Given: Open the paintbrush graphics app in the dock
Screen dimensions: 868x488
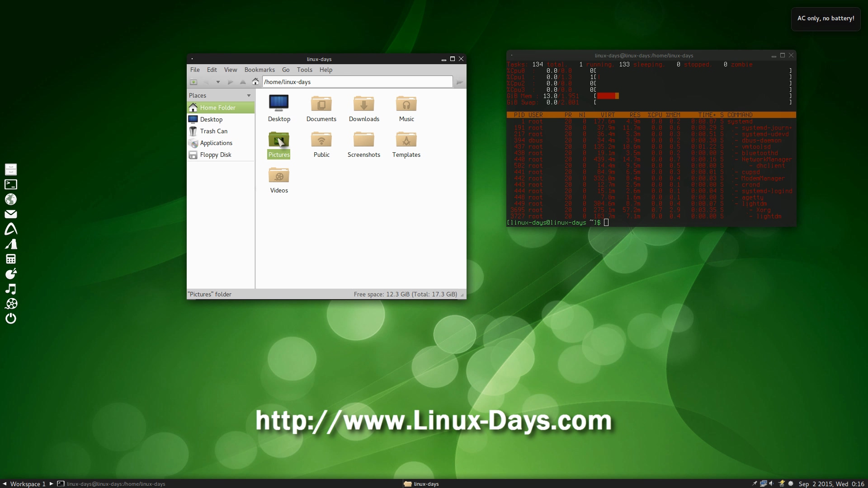Looking at the screenshot, I should tap(11, 244).
